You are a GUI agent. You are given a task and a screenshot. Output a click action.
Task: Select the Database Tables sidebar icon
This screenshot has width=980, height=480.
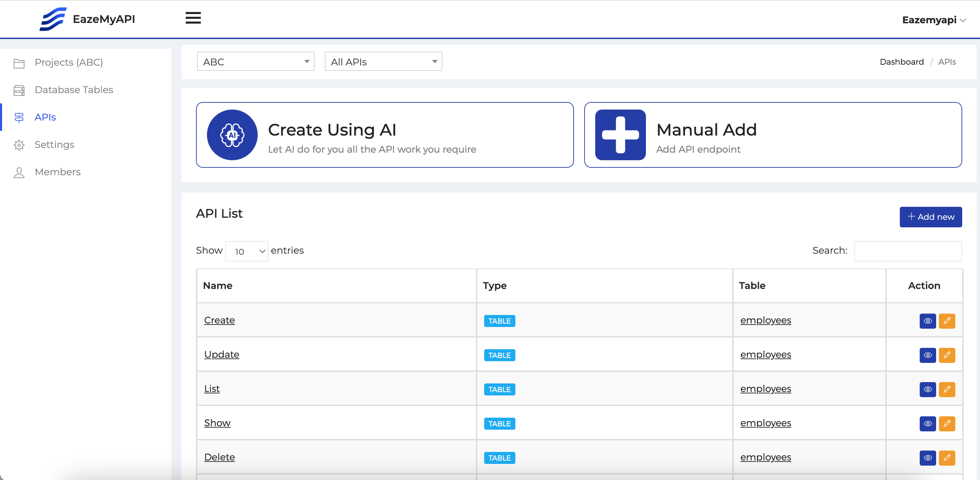pyautogui.click(x=19, y=90)
